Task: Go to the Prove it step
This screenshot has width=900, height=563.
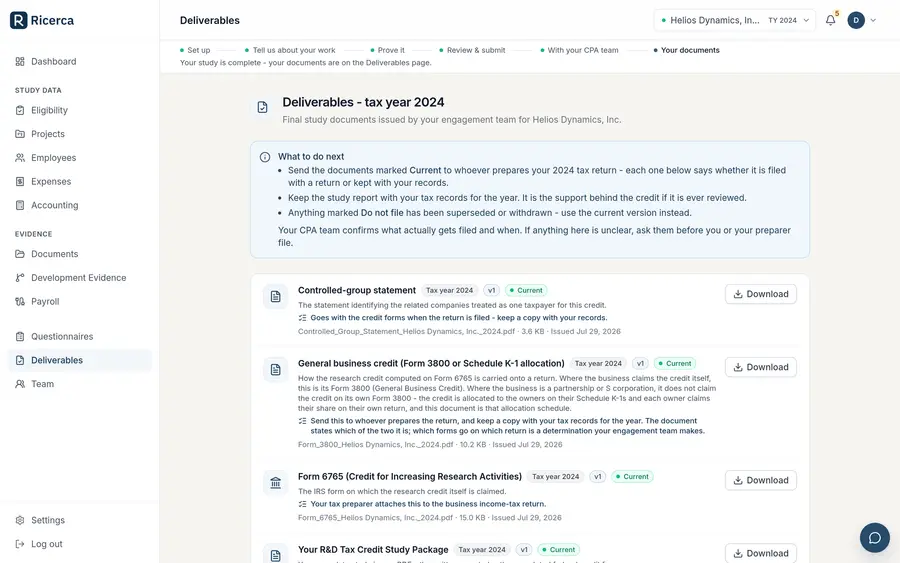Action: 387,50
